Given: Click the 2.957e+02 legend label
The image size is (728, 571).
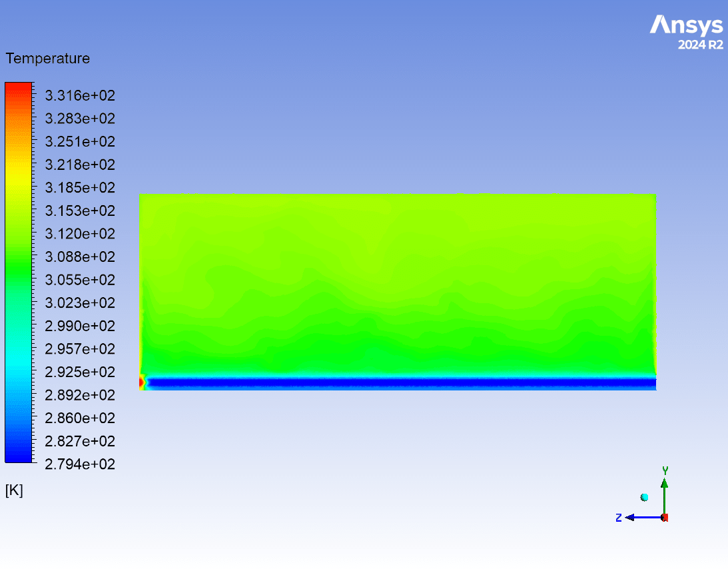Looking at the screenshot, I should tap(80, 349).
